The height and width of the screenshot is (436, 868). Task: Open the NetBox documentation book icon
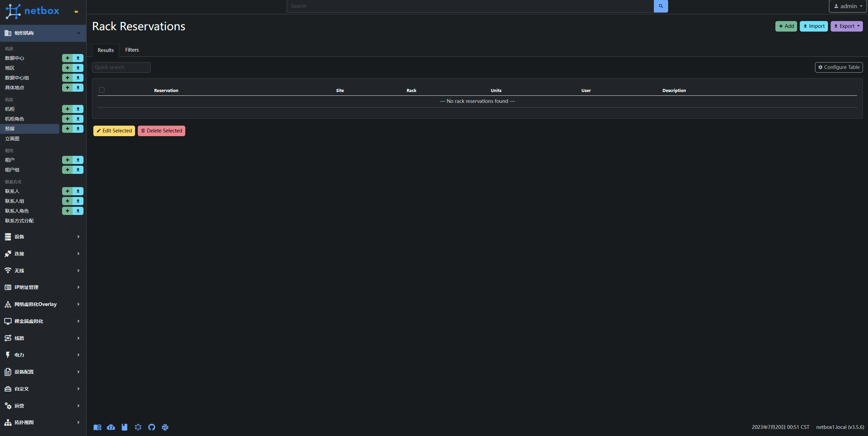[x=97, y=427]
